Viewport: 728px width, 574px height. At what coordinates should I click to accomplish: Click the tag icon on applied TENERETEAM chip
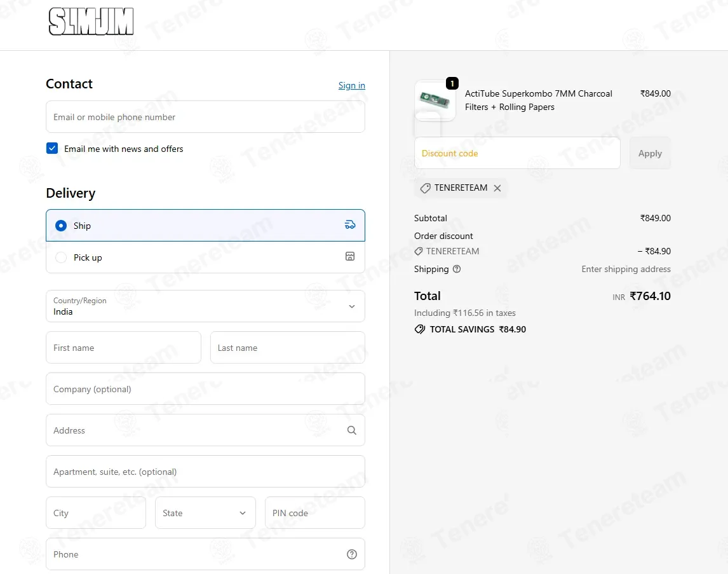click(x=425, y=188)
